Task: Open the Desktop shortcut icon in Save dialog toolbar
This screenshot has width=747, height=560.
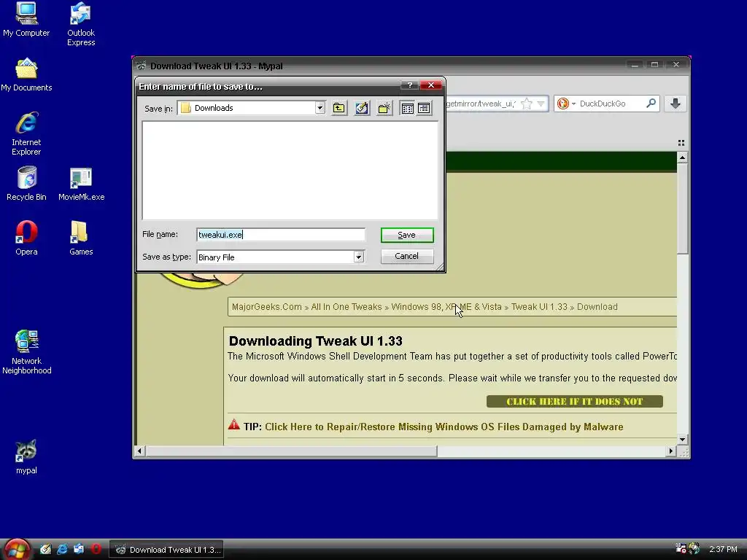Action: pyautogui.click(x=362, y=108)
